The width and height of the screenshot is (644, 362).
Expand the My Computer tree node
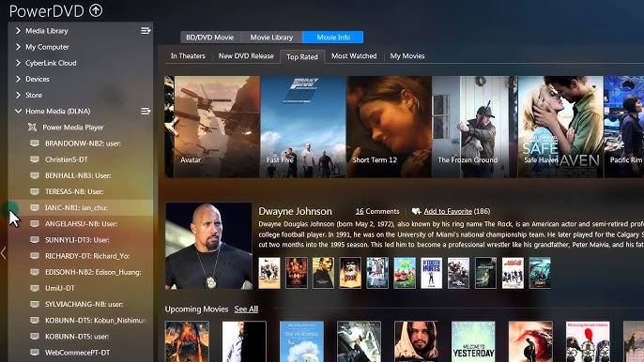(18, 47)
